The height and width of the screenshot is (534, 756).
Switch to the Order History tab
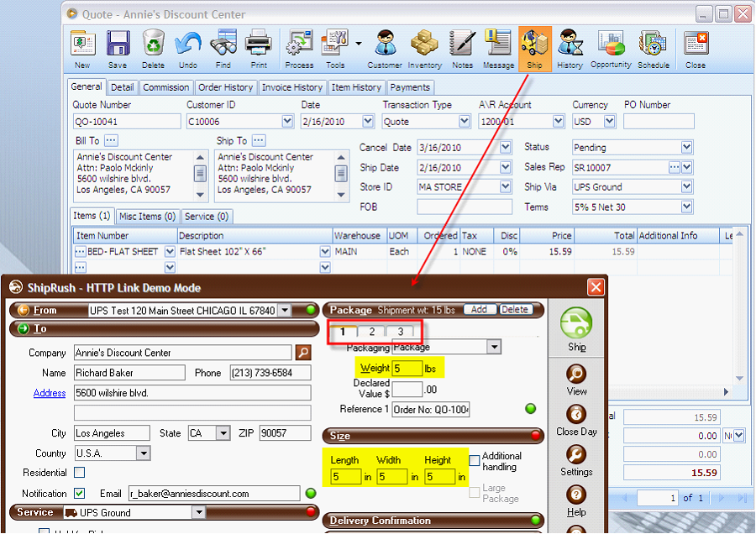click(226, 87)
